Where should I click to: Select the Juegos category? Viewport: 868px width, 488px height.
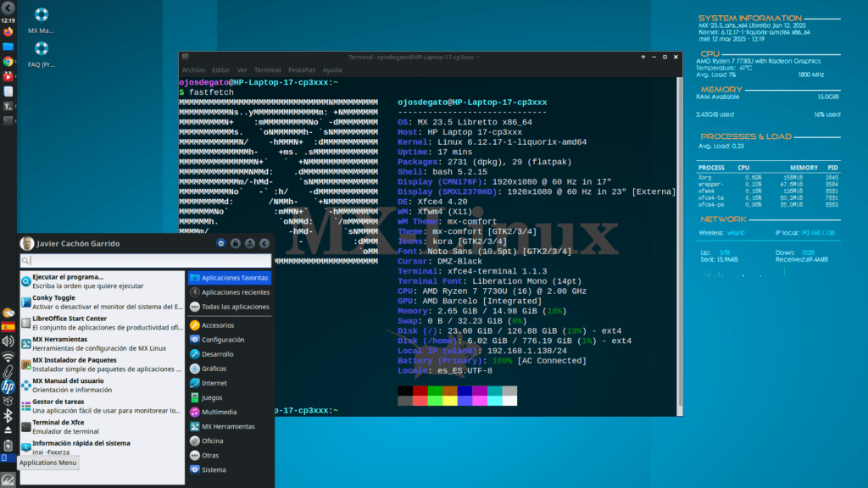tap(229, 397)
